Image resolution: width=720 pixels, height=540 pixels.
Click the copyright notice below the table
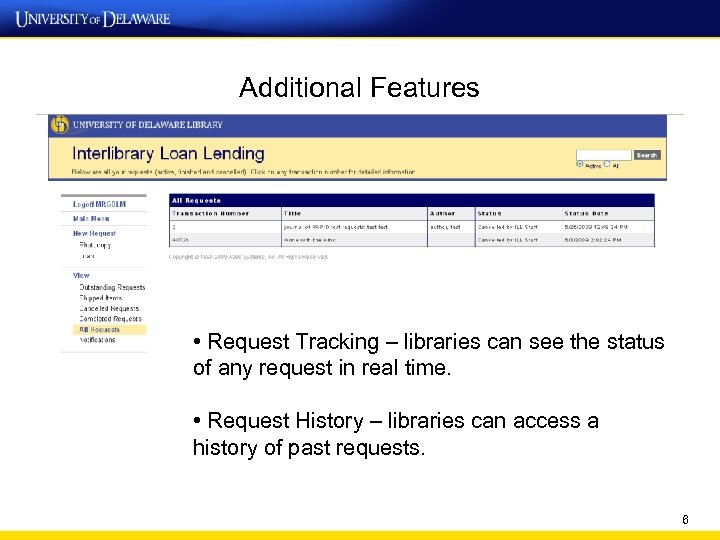(248, 257)
